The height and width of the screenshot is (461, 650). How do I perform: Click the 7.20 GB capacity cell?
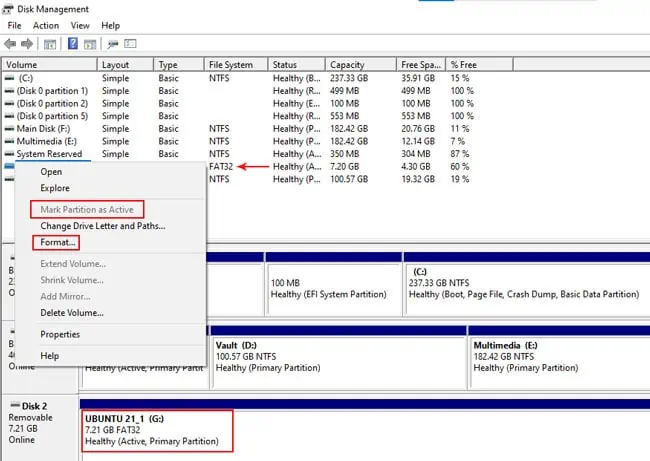[x=344, y=167]
